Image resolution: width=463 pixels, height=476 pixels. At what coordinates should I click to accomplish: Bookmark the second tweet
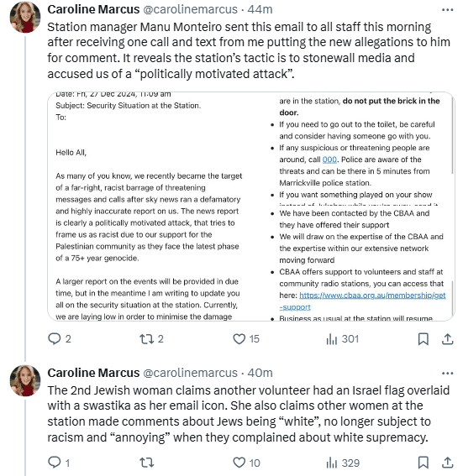click(x=424, y=463)
